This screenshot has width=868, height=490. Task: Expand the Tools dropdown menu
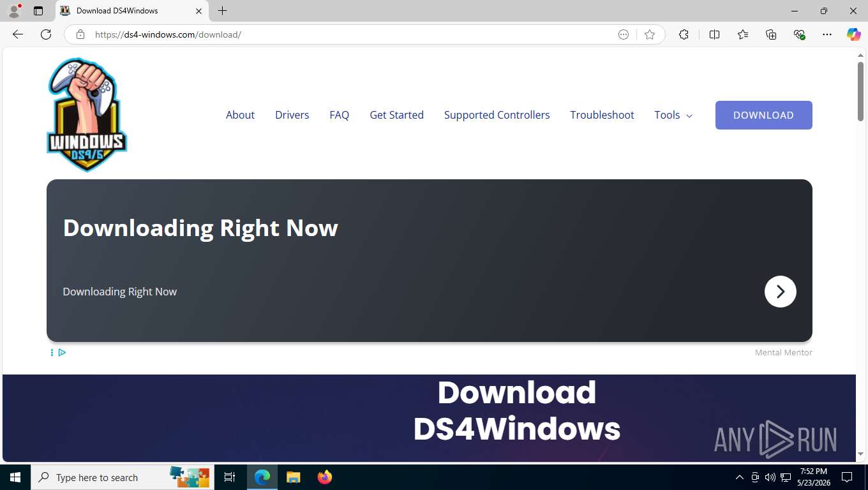tap(673, 115)
